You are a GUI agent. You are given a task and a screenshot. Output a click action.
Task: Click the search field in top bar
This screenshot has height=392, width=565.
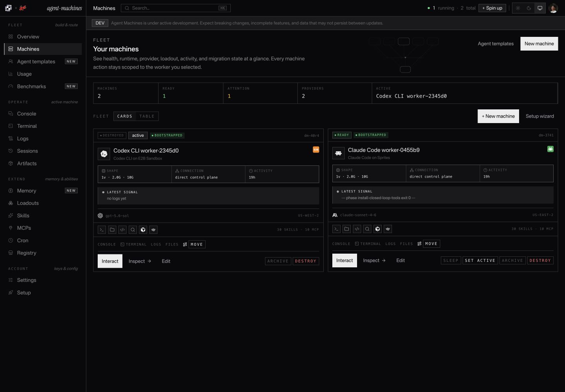[176, 8]
